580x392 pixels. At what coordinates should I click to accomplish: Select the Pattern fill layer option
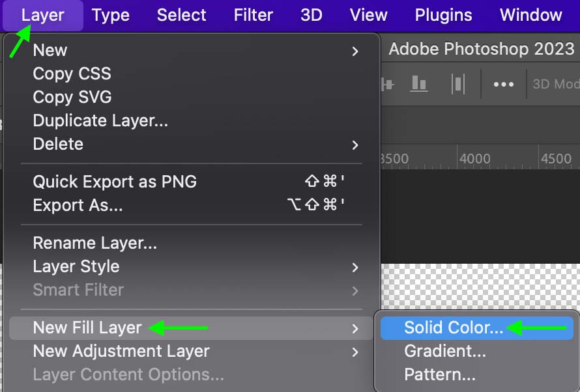439,375
